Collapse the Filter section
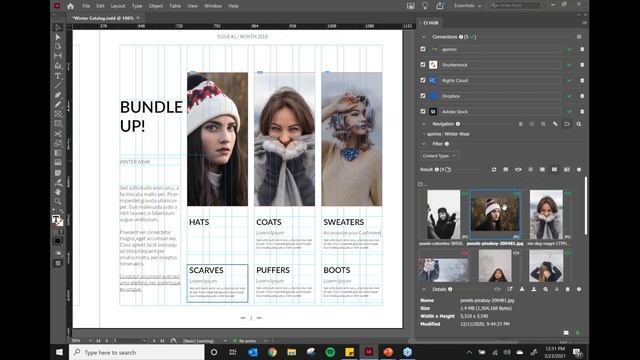Screen dimensions: 640x360 [424, 144]
